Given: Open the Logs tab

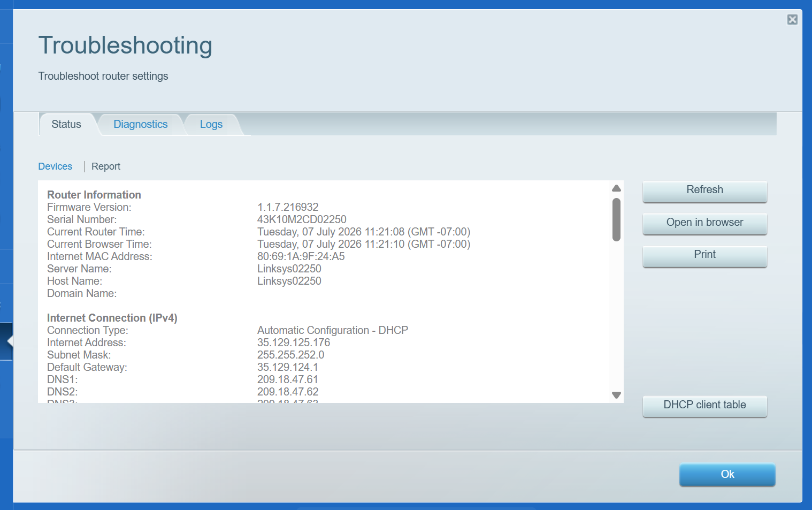Looking at the screenshot, I should 211,124.
